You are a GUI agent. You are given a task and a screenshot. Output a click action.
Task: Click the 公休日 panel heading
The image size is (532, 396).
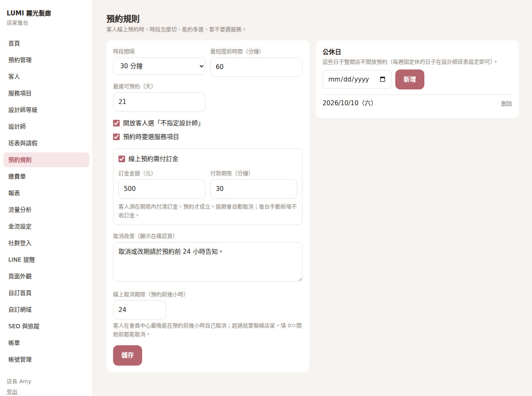click(332, 52)
